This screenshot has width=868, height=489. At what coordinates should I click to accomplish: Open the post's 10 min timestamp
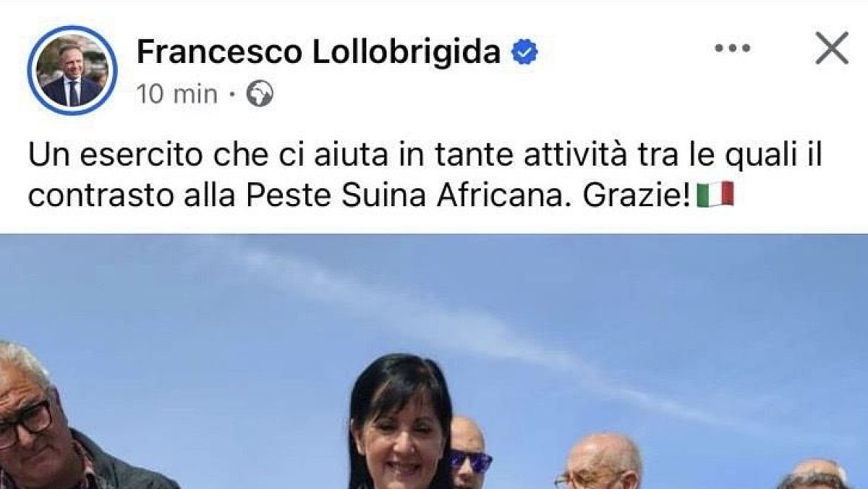pos(177,94)
